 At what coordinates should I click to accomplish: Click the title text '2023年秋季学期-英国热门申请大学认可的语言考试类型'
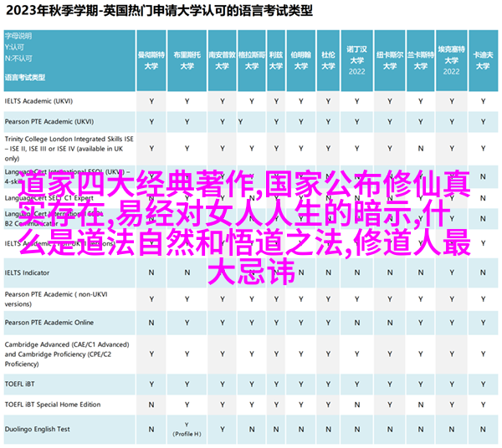click(x=159, y=11)
